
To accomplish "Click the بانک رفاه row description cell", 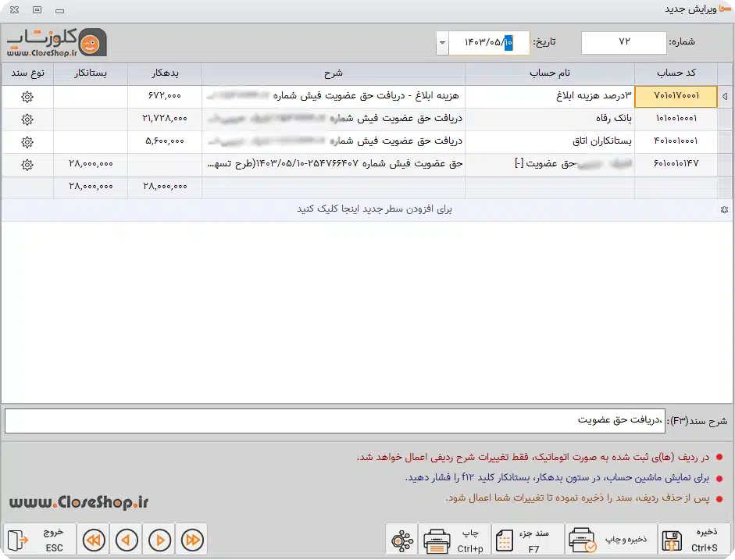I will 334,119.
